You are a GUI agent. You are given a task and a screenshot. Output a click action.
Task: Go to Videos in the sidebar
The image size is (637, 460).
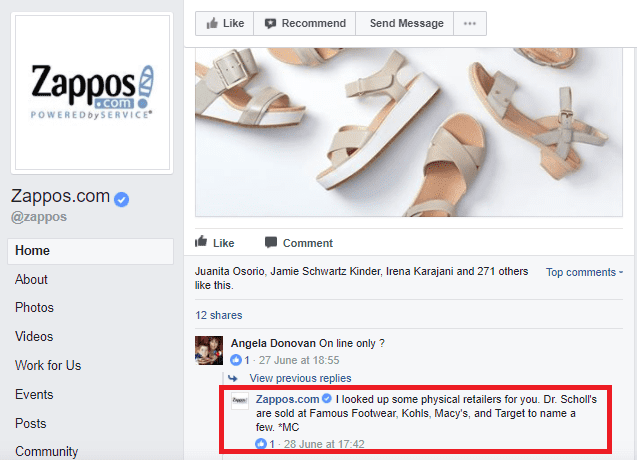click(35, 337)
